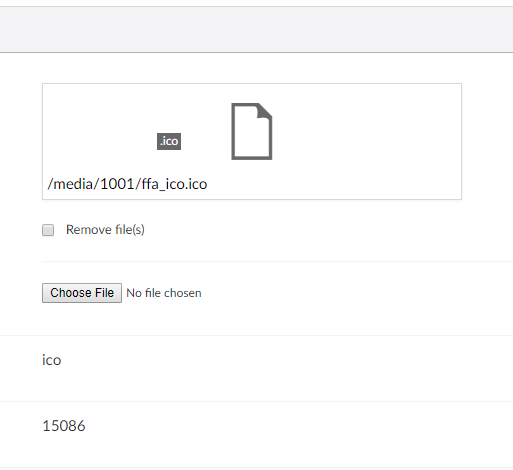Click empty preview area left of the .ico badge
This screenshot has width=513, height=470.
coord(100,133)
